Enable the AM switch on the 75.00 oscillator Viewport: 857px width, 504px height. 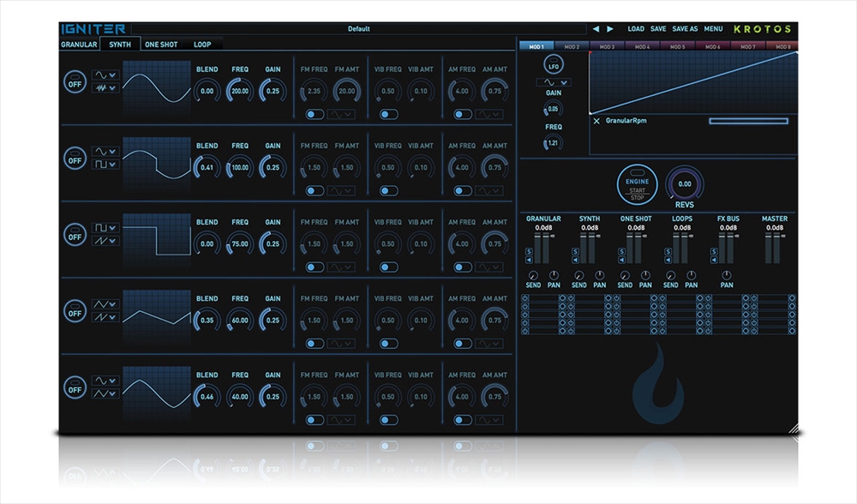point(463,267)
